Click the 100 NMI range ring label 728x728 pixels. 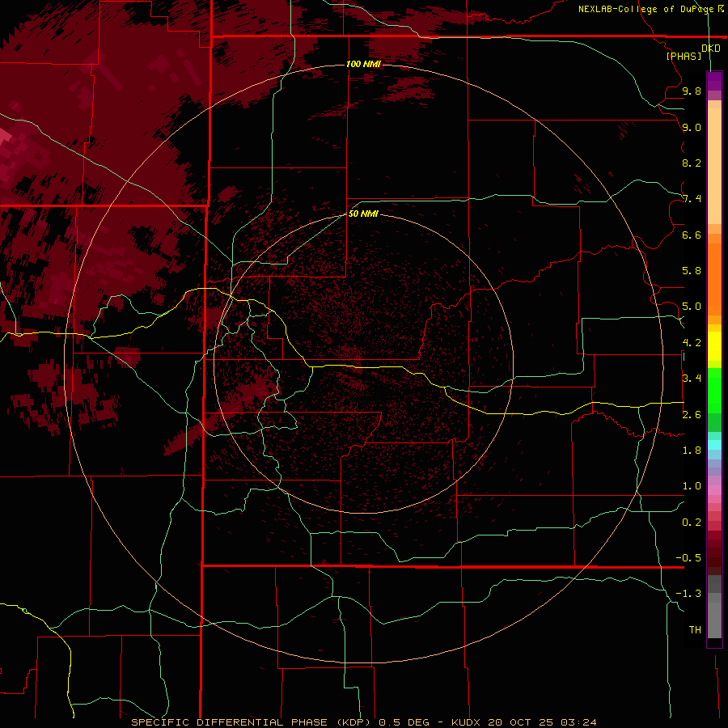363,64
